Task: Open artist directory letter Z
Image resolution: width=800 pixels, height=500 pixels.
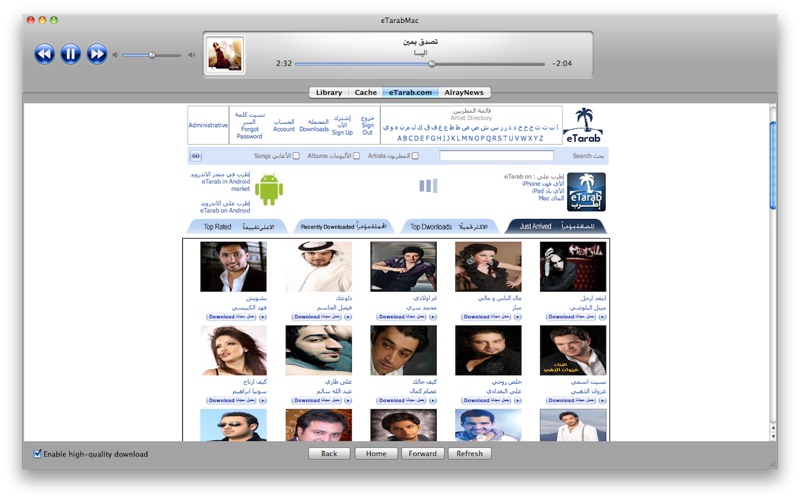Action: [541, 138]
